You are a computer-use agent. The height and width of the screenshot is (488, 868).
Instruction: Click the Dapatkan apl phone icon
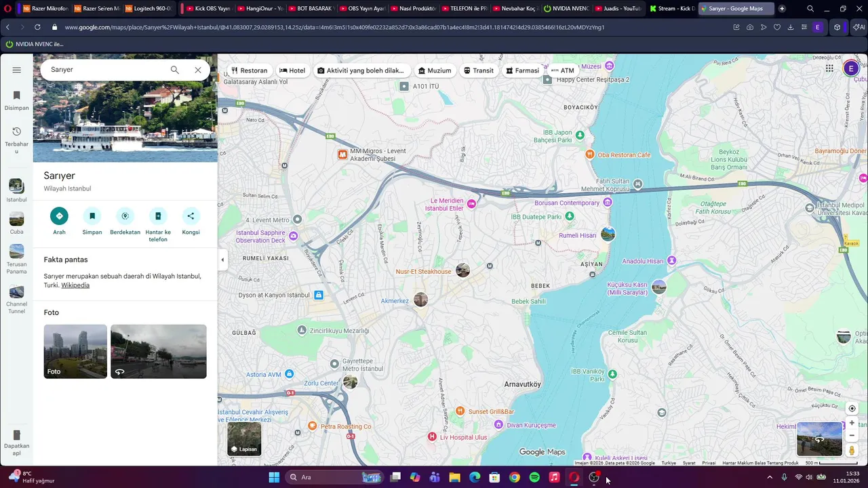16,435
